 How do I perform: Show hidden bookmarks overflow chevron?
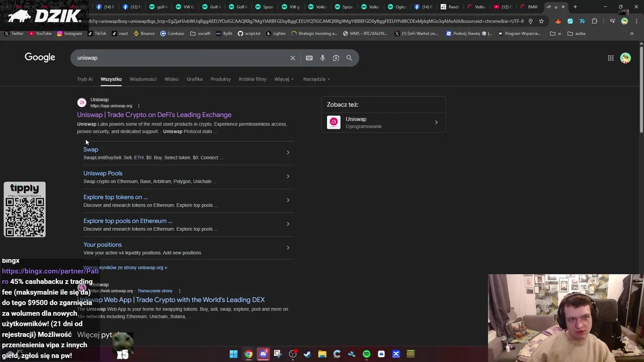click(x=631, y=34)
